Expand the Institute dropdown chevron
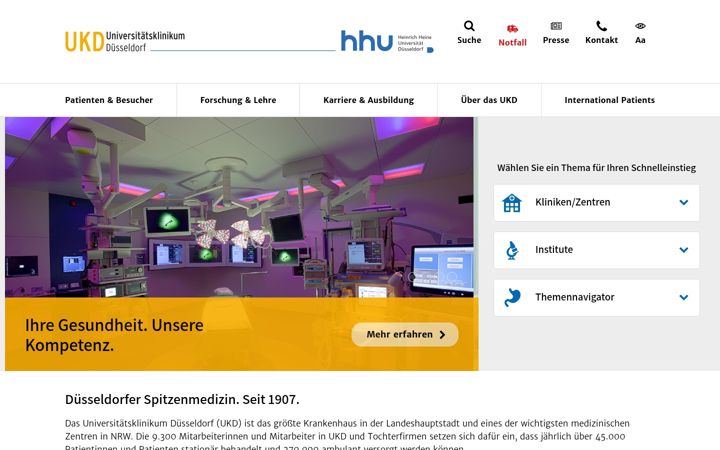Image resolution: width=720 pixels, height=450 pixels. point(684,250)
